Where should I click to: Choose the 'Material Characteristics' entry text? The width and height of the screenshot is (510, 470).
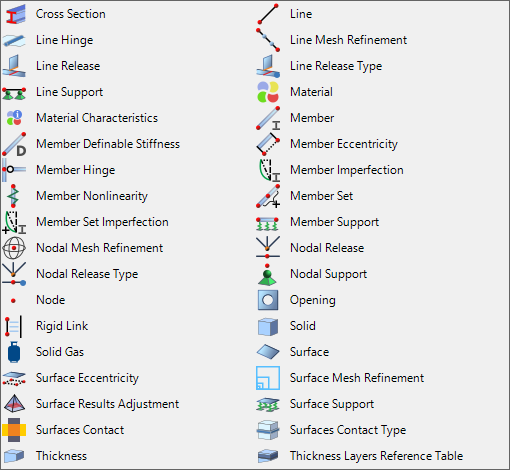(x=97, y=118)
